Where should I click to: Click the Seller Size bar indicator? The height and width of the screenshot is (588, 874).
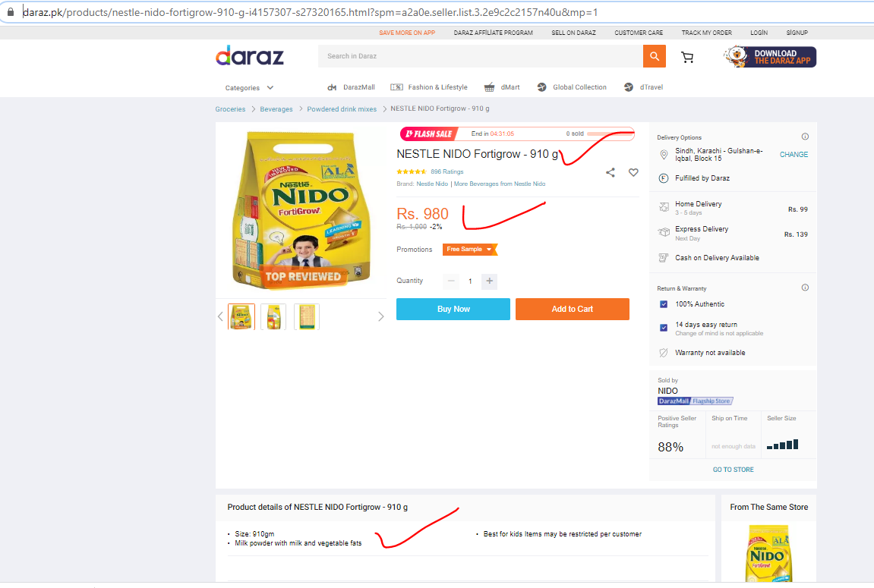[783, 445]
